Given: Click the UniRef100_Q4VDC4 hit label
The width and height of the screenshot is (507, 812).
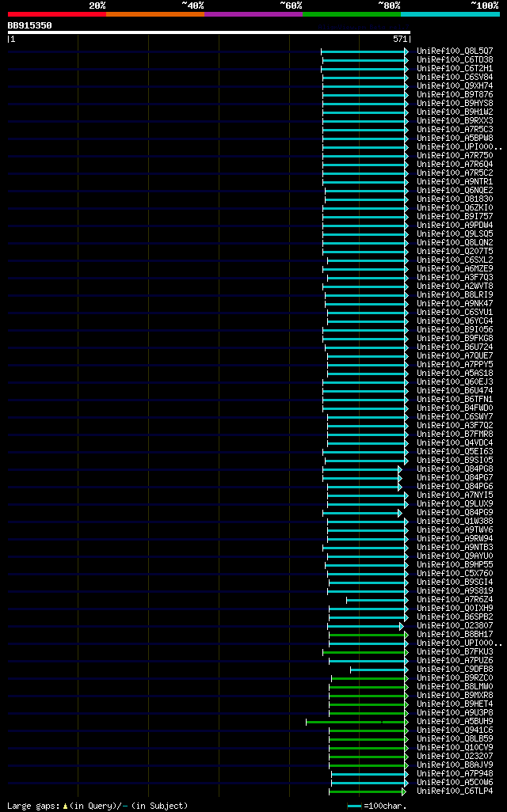Looking at the screenshot, I should click(456, 442).
